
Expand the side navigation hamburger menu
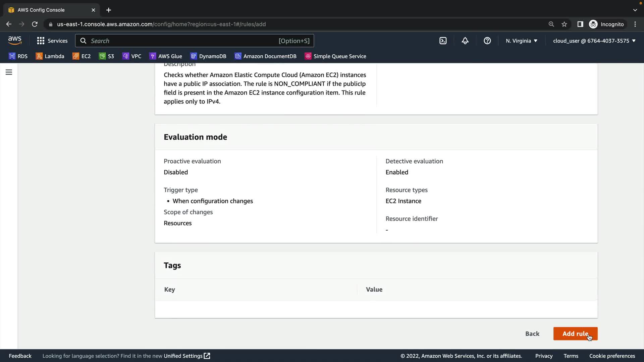[9, 72]
